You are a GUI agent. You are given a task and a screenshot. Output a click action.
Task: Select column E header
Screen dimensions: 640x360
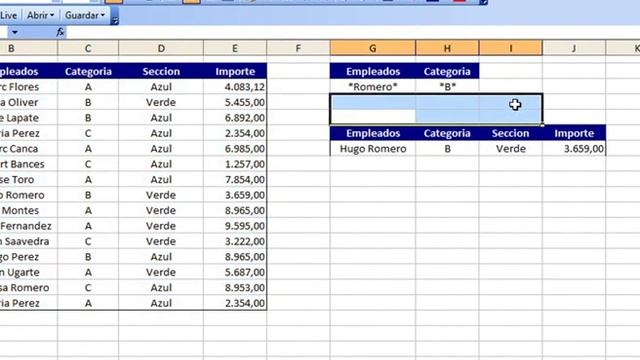235,48
